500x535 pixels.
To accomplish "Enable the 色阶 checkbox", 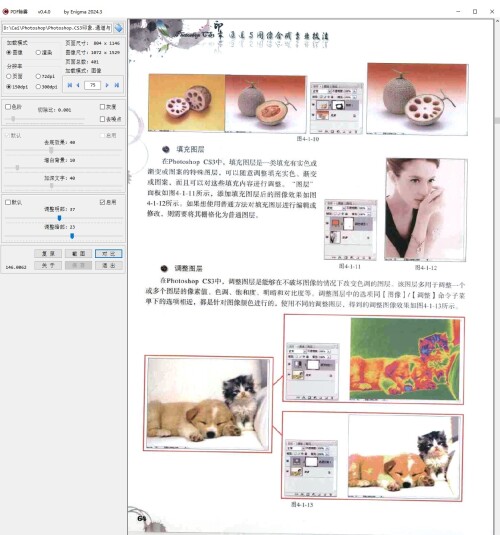I will [8, 107].
